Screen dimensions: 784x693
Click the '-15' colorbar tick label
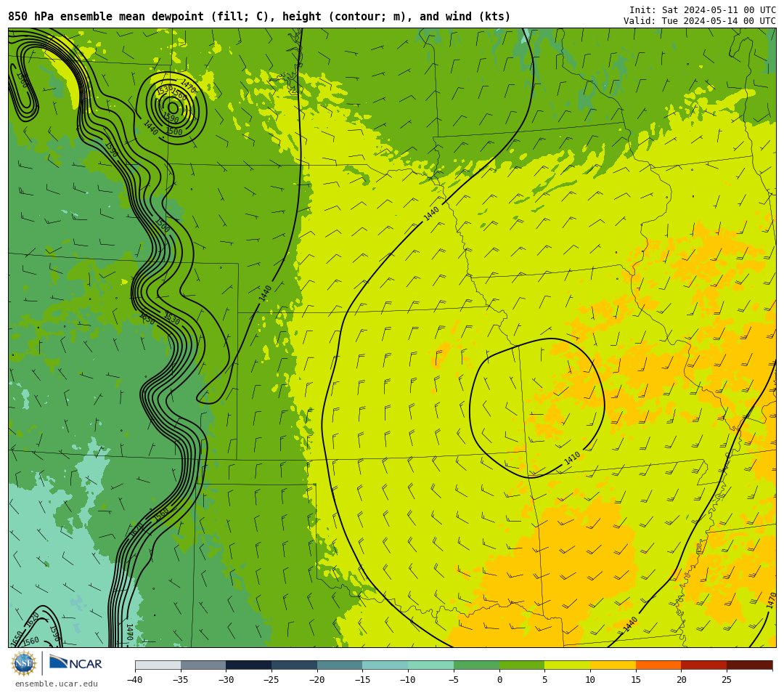pyautogui.click(x=362, y=680)
